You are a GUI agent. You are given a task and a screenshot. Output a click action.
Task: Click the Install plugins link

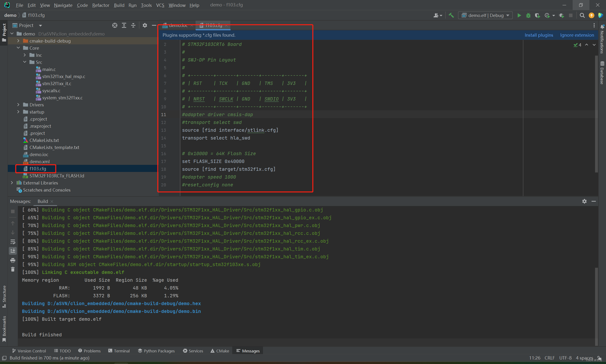point(539,35)
